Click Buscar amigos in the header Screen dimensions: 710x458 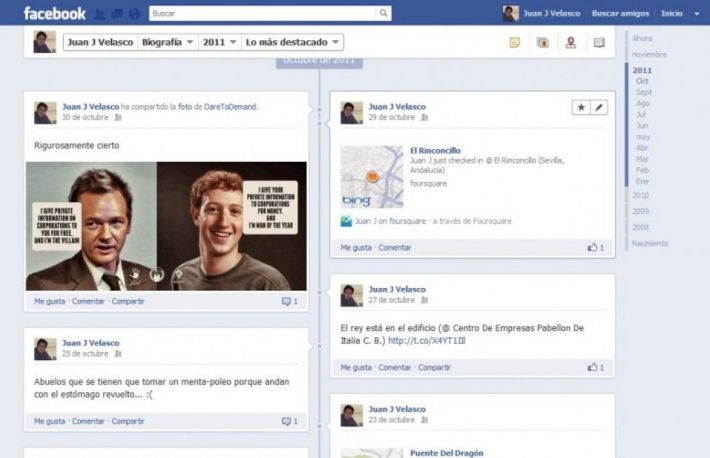tap(620, 14)
